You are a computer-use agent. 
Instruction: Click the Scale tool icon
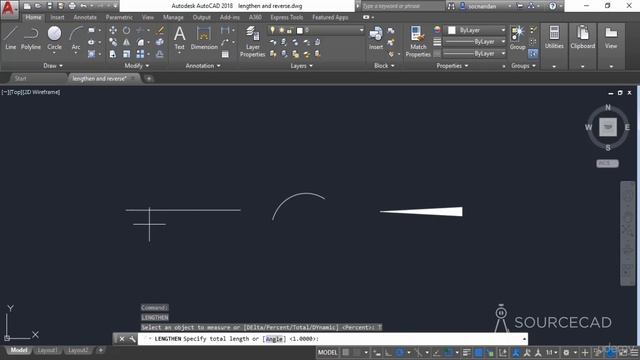(127, 54)
